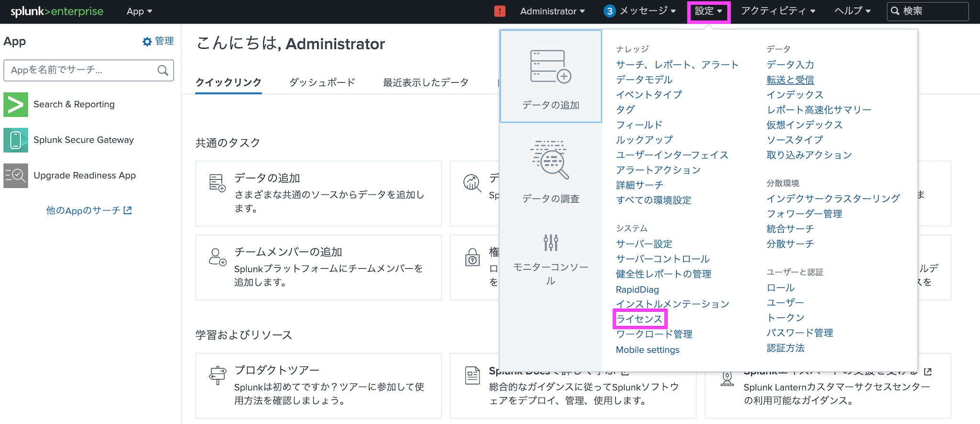Viewport: 980px width, 424px height.
Task: Open the 分散サーチ link
Action: click(790, 244)
